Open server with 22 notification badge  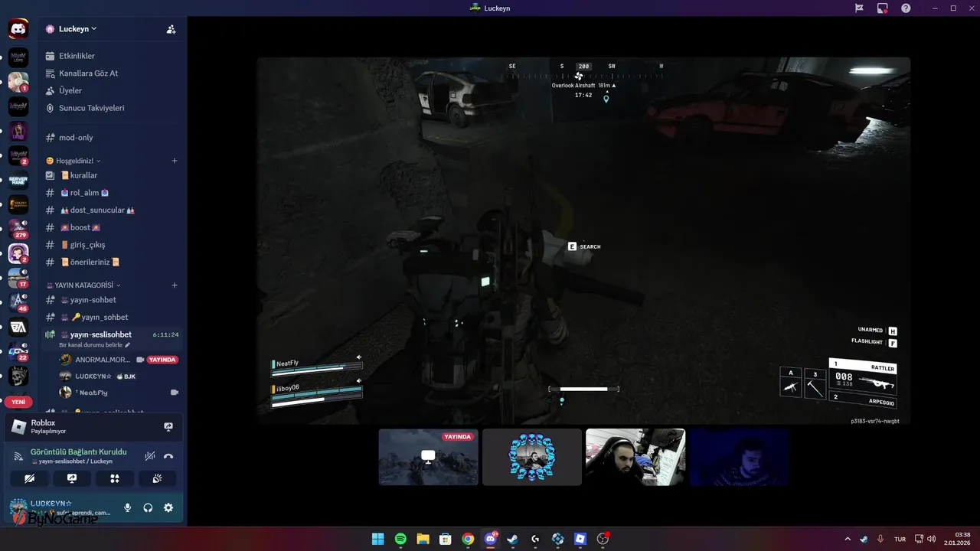pyautogui.click(x=18, y=352)
